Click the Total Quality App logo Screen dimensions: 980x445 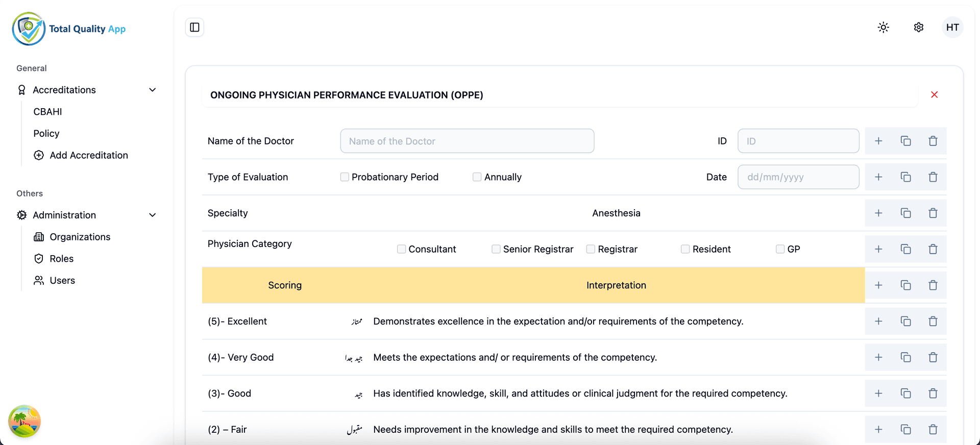[x=69, y=29]
